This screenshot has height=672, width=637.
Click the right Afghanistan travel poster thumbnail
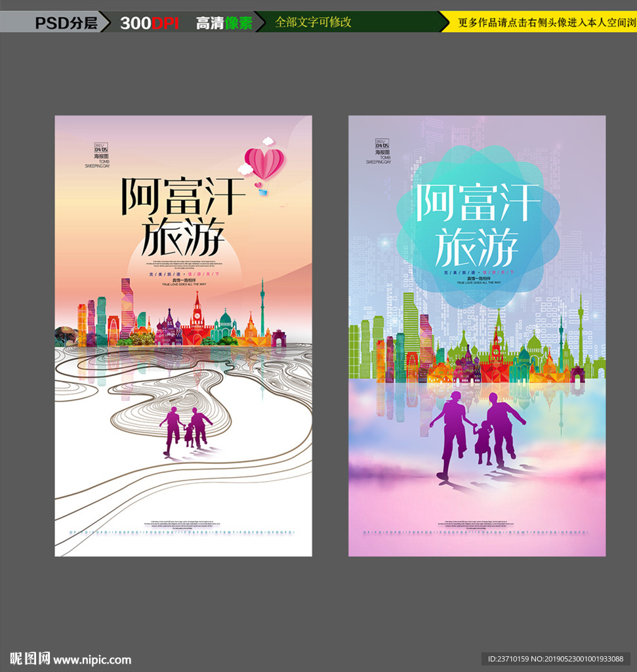coord(477,336)
